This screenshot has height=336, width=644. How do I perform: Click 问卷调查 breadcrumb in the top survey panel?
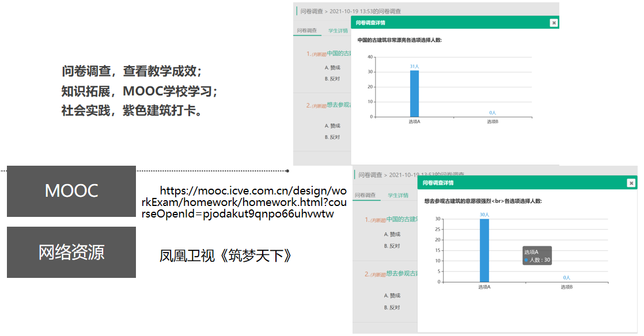click(312, 11)
